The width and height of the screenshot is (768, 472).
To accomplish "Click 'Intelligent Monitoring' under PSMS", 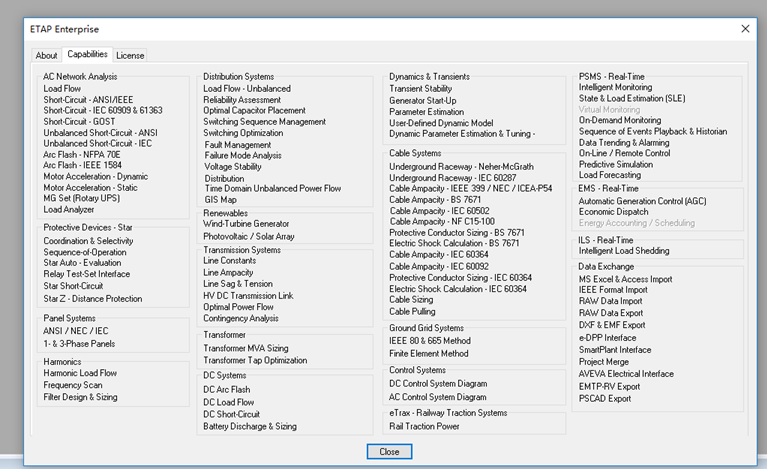I will tap(615, 87).
